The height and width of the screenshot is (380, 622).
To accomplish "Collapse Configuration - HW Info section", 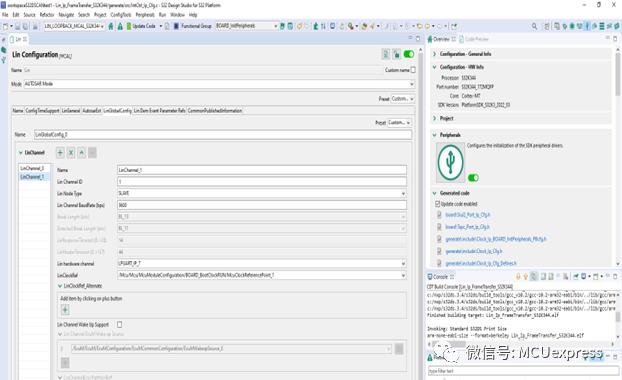I will 434,67.
